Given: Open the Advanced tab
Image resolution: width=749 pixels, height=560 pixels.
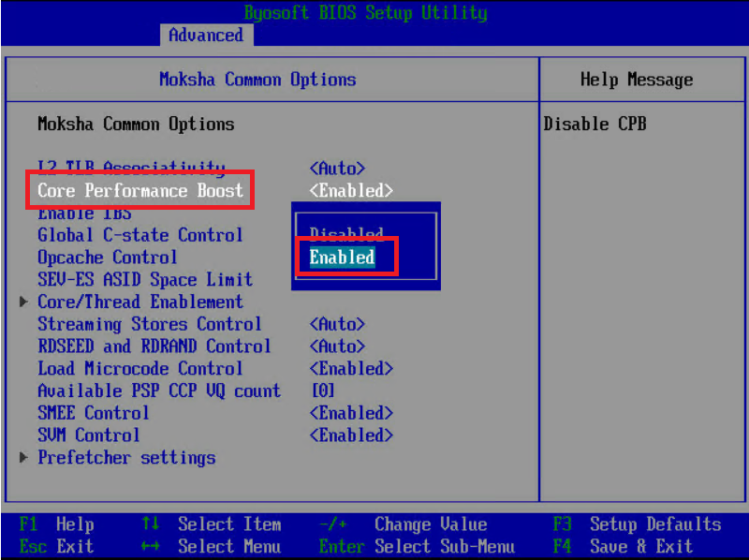Looking at the screenshot, I should click(206, 35).
